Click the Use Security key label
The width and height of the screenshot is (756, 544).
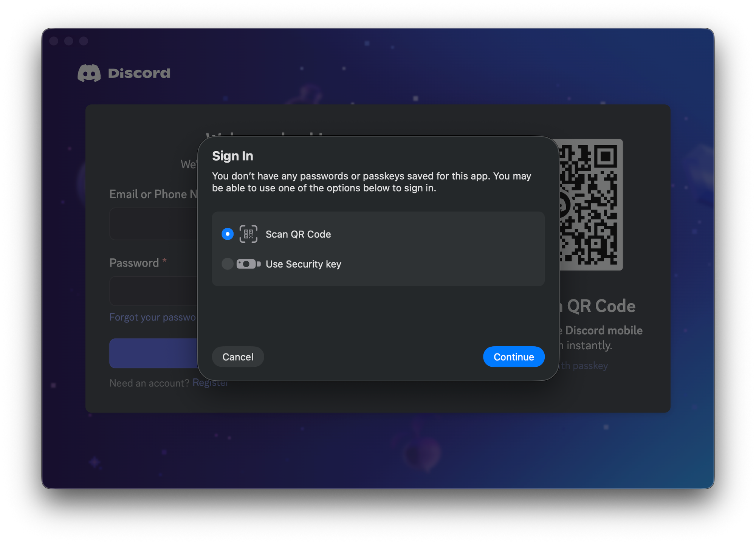[303, 264]
